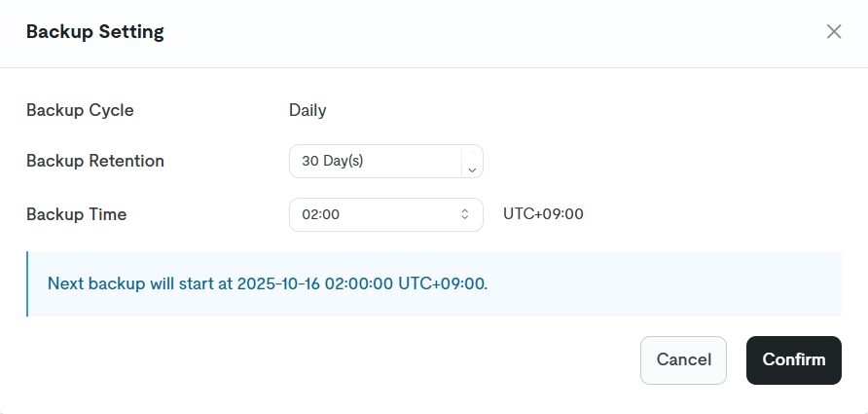Click the retention up arrow stepper
Image resolution: width=868 pixels, height=414 pixels.
pyautogui.click(x=472, y=153)
